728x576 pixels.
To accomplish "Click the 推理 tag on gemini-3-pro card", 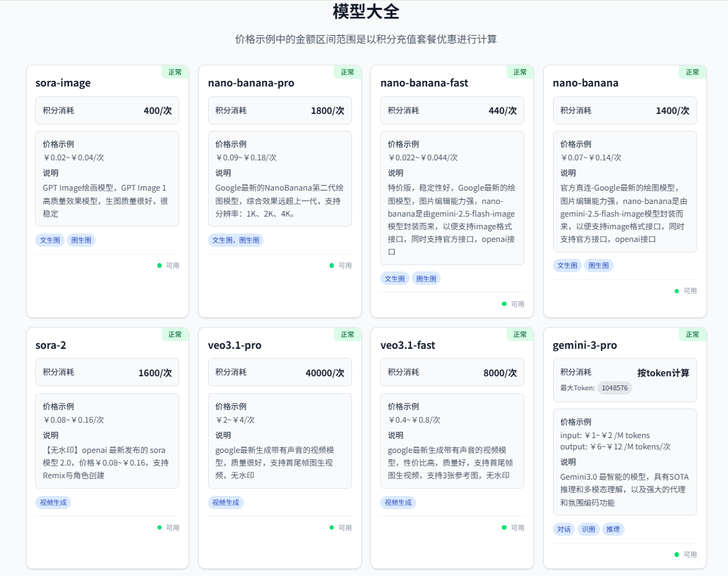I will [x=613, y=529].
